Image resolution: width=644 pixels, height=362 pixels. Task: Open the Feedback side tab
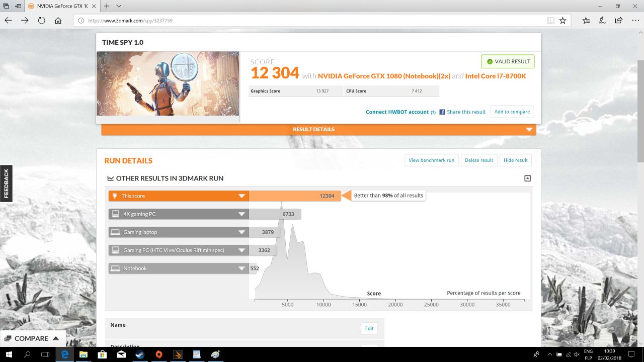[6, 184]
